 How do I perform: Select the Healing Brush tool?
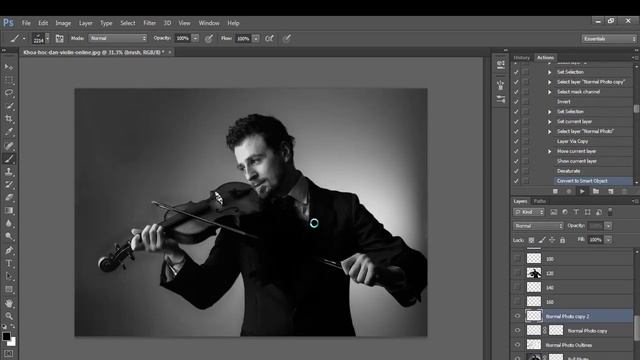[9, 145]
